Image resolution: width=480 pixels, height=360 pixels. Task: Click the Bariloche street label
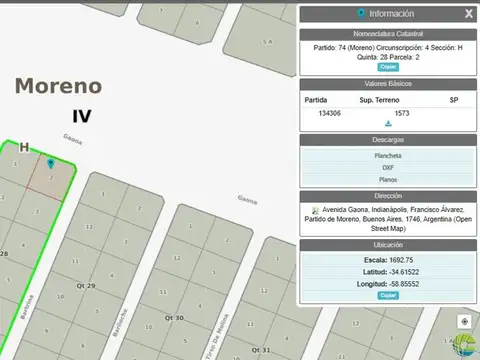coord(120,323)
